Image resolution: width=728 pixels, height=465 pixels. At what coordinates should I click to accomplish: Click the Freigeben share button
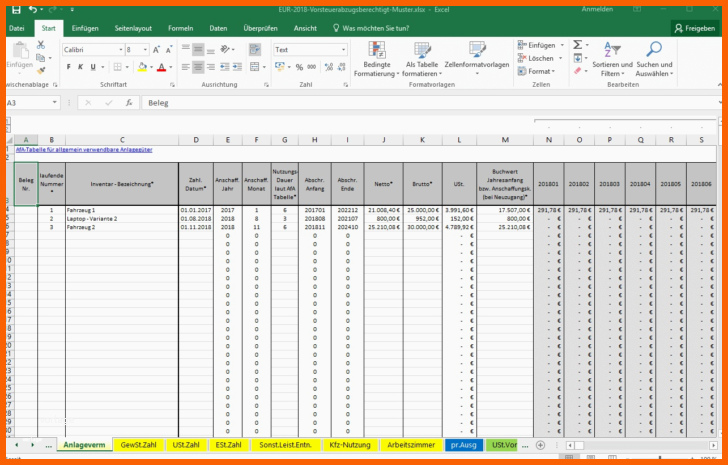[695, 28]
